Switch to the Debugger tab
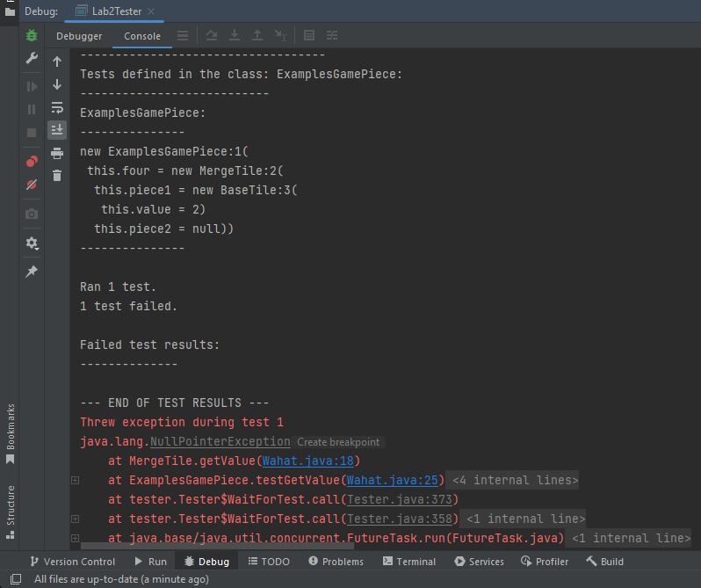 tap(79, 36)
